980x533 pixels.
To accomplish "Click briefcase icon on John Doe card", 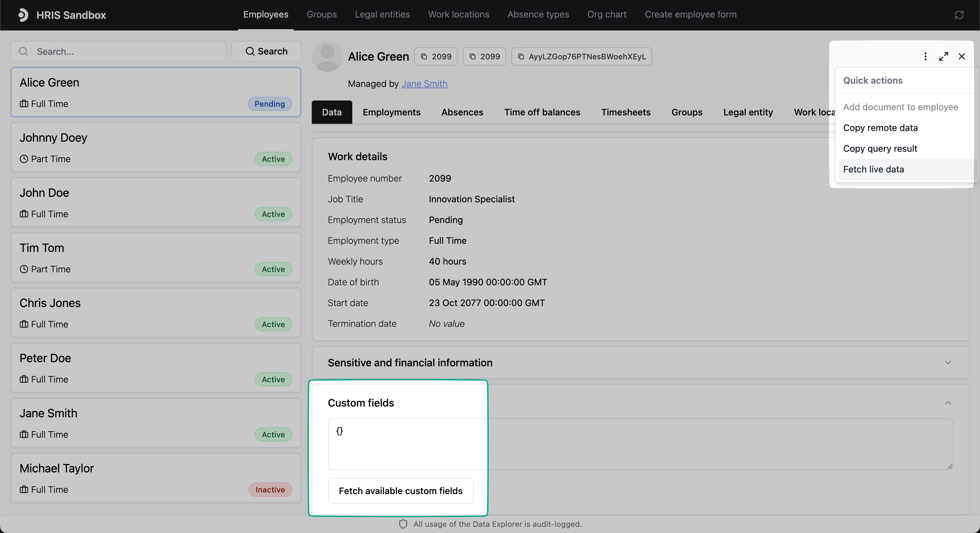I will (x=24, y=214).
